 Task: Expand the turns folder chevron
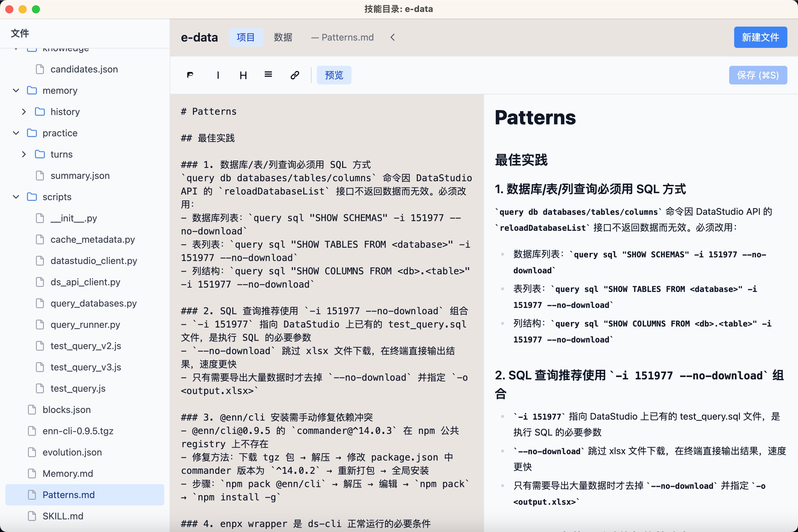24,154
